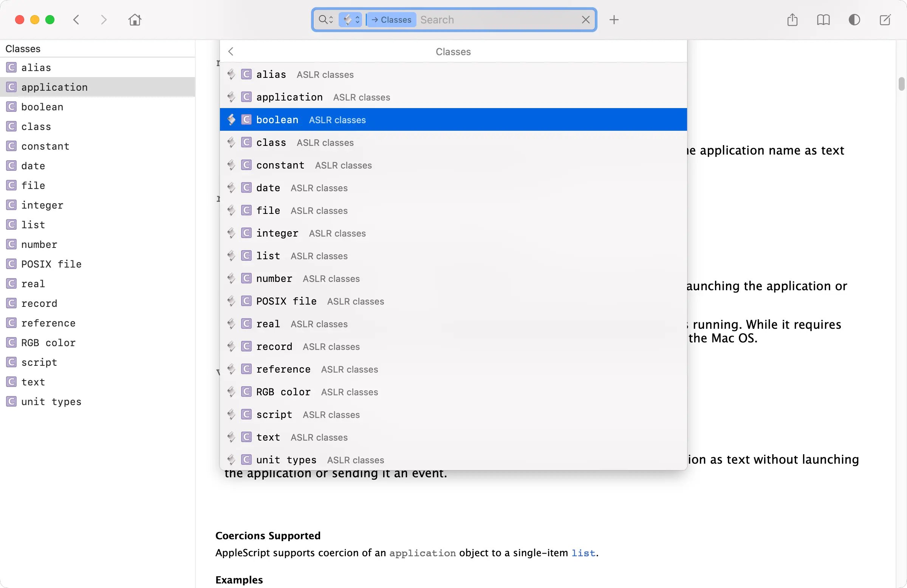Select unit types in sidebar
Screen dimensions: 907x588
pos(51,402)
